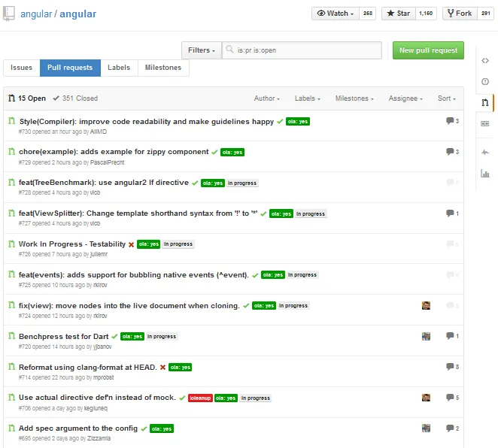Click In progress label on Testability PR
This screenshot has width=498, height=448.
pos(178,244)
